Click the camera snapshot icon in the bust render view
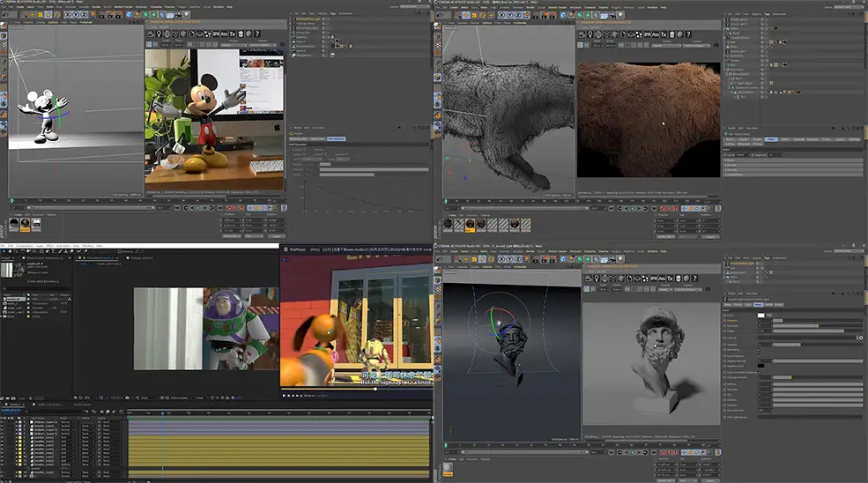The width and height of the screenshot is (868, 483). pos(708,289)
